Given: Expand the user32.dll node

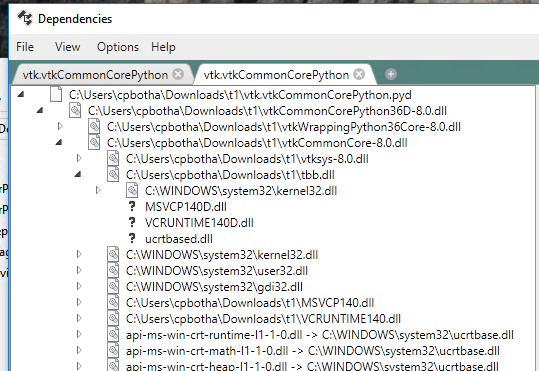Looking at the screenshot, I should click(x=79, y=270).
